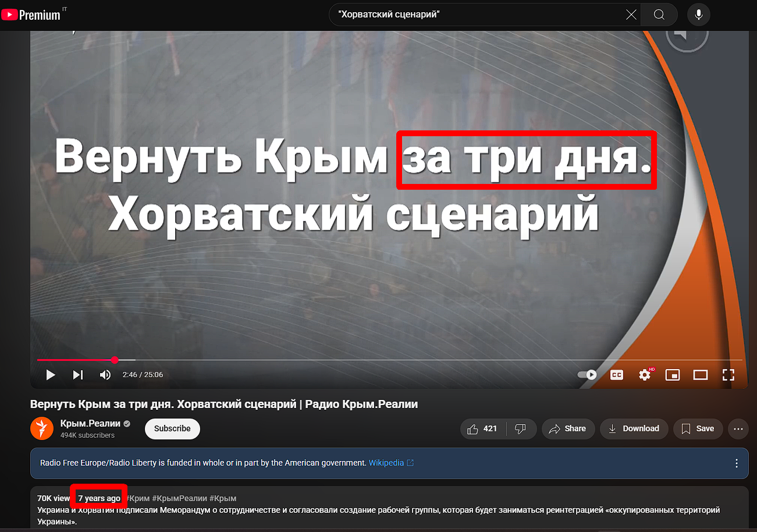Enable theater mode

pos(701,375)
